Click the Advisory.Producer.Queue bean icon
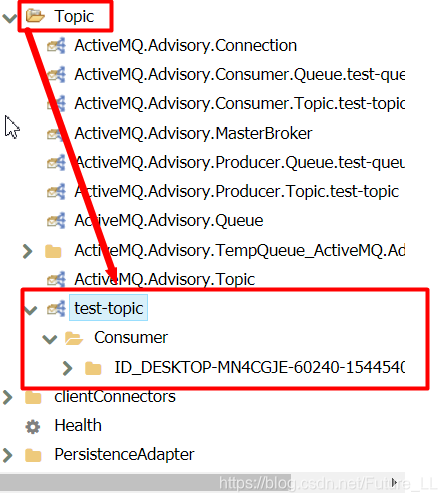This screenshot has width=447, height=502. click(x=56, y=163)
